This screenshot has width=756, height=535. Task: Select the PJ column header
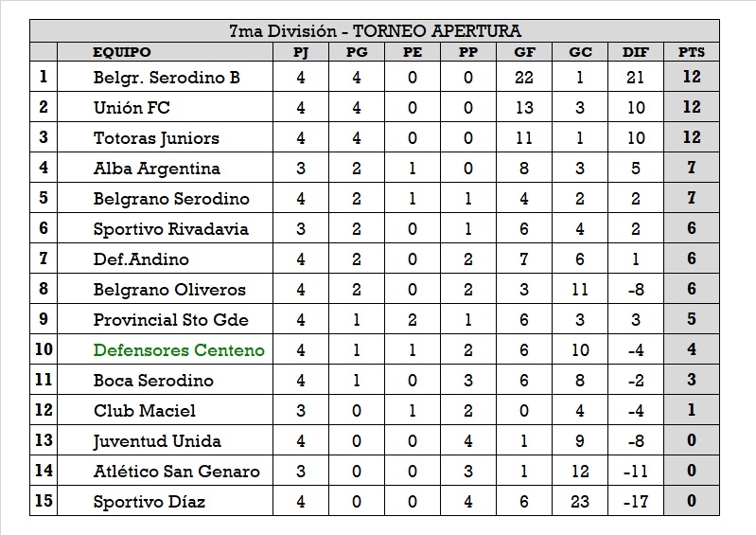301,53
